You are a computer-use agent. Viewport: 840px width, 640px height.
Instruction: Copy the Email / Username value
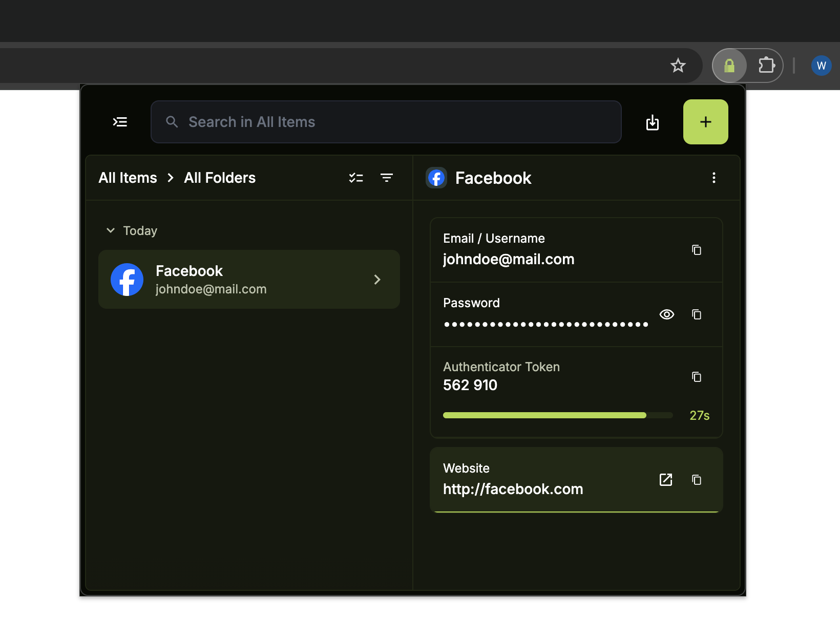(x=697, y=250)
